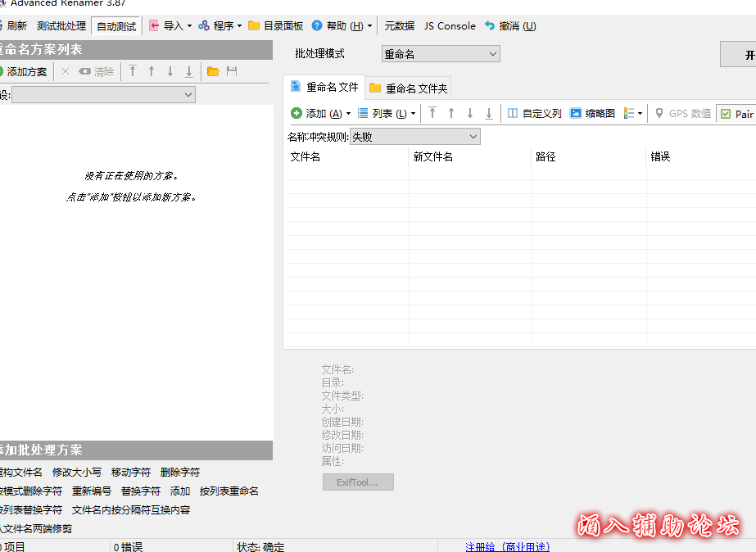This screenshot has height=552, width=756.
Task: Switch to 重命名文件夹 tab
Action: (x=409, y=88)
